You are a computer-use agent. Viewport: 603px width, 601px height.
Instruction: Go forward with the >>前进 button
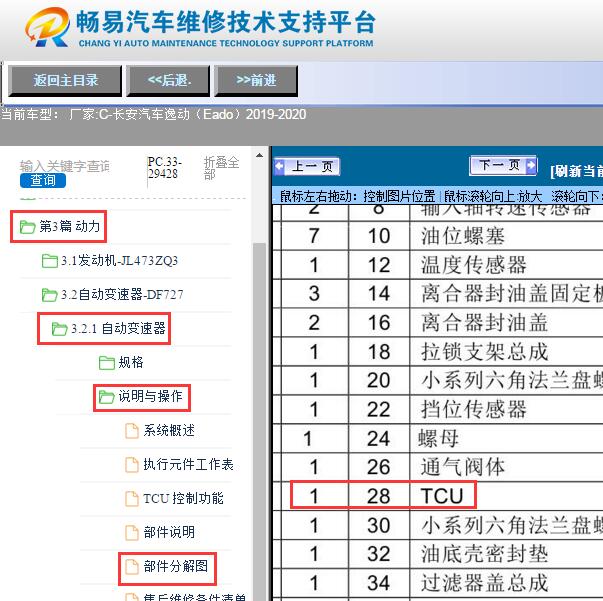[x=256, y=80]
